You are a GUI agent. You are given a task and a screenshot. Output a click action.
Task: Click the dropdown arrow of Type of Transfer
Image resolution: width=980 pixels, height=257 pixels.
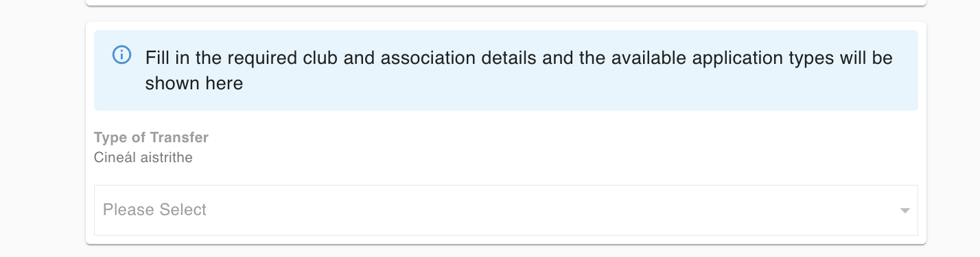click(905, 210)
